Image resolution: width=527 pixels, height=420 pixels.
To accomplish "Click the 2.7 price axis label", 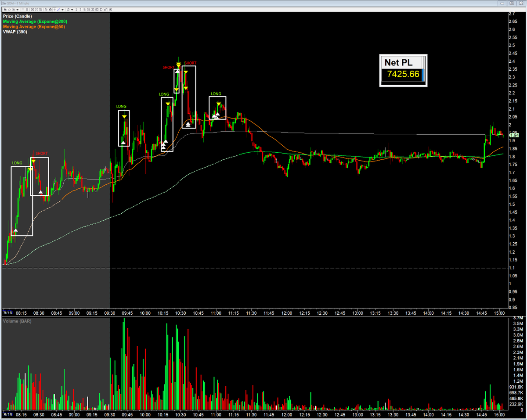I will click(x=511, y=14).
